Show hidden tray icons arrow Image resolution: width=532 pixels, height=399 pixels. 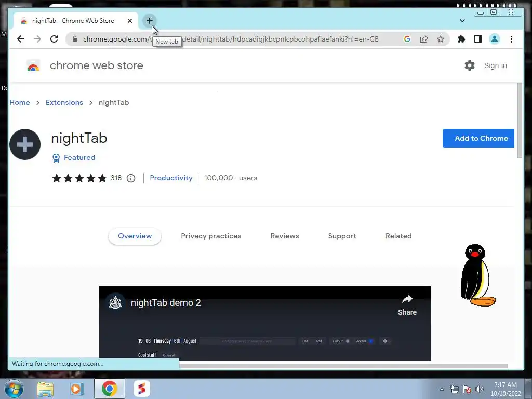click(442, 389)
